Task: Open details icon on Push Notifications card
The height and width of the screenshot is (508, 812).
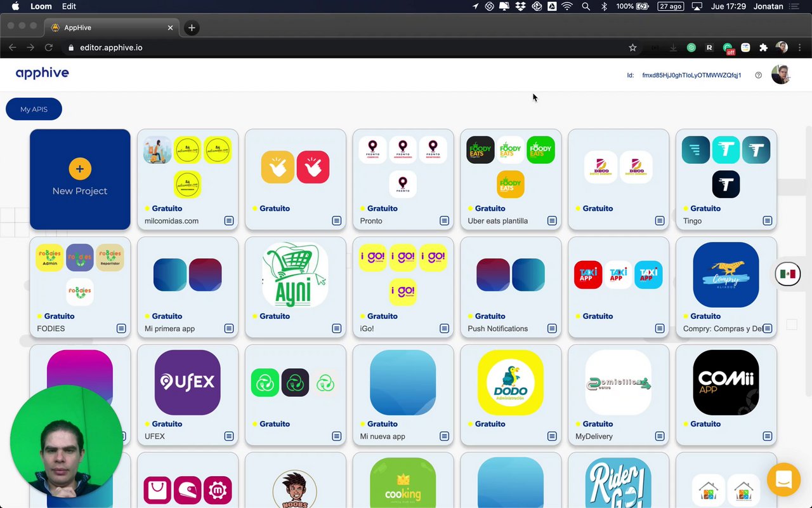Action: (x=552, y=328)
